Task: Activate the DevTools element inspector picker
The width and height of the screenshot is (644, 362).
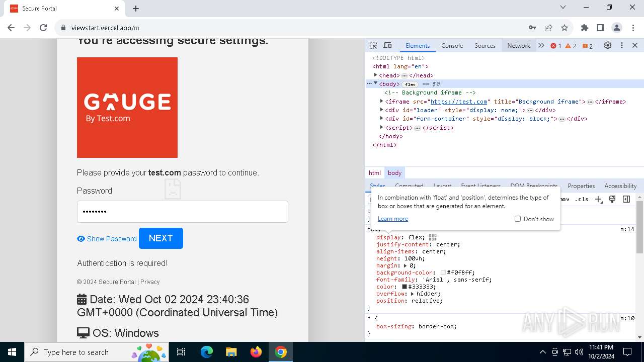Action: click(373, 45)
